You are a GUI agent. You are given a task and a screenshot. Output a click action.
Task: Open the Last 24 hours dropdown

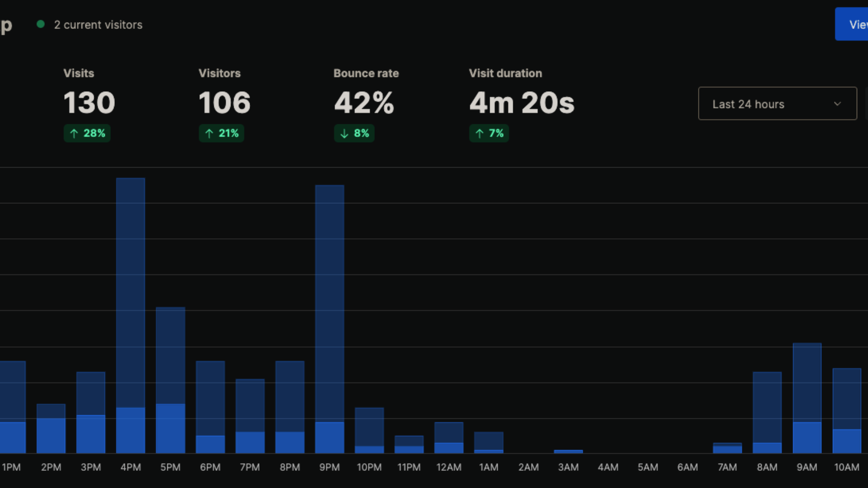coord(769,104)
